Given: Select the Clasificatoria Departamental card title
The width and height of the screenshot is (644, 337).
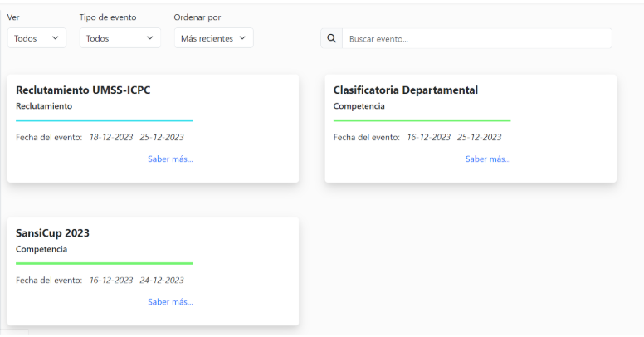Looking at the screenshot, I should [x=405, y=90].
